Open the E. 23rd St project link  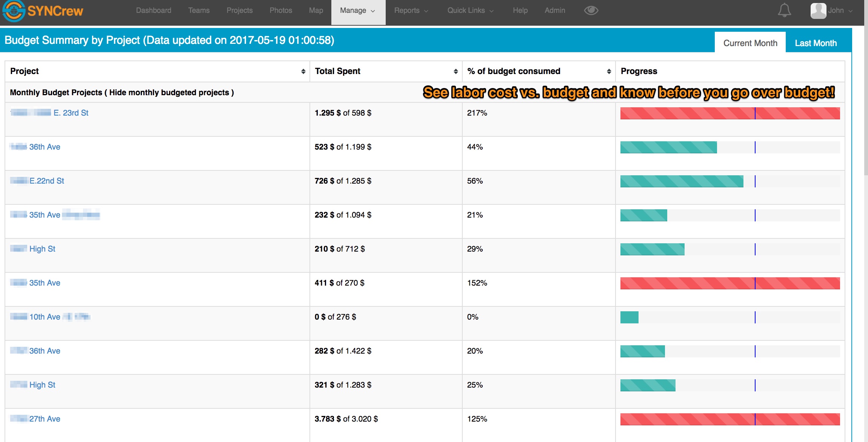tap(71, 113)
